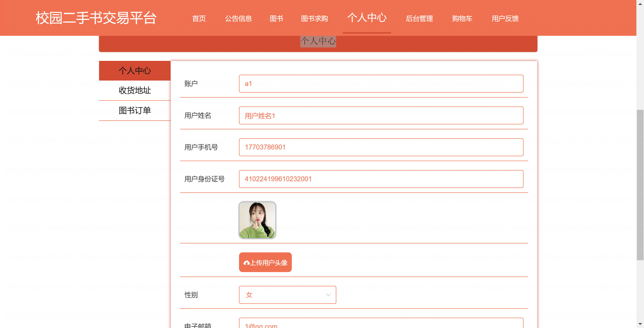Open 图书求购 in the top menu
Screen dimensions: 644x328
tap(314, 19)
